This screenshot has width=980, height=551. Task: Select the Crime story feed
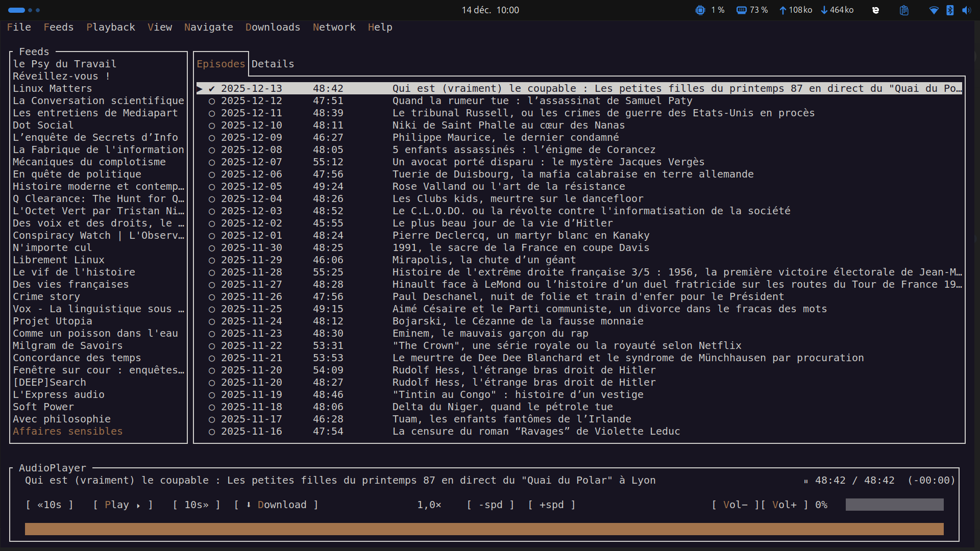46,296
